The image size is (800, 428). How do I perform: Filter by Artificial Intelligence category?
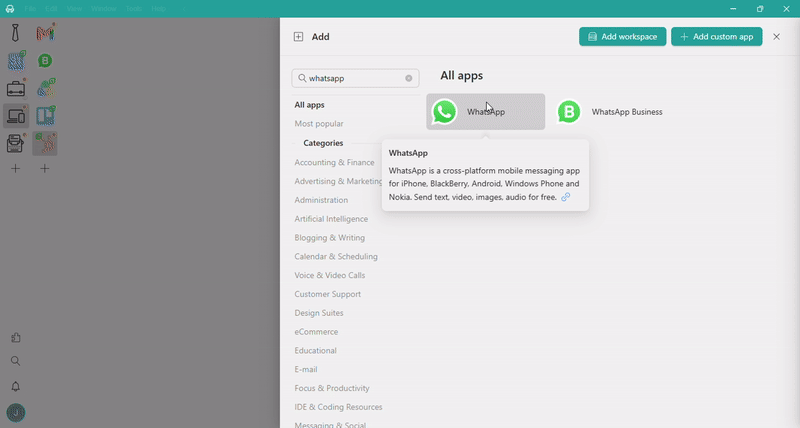(331, 219)
